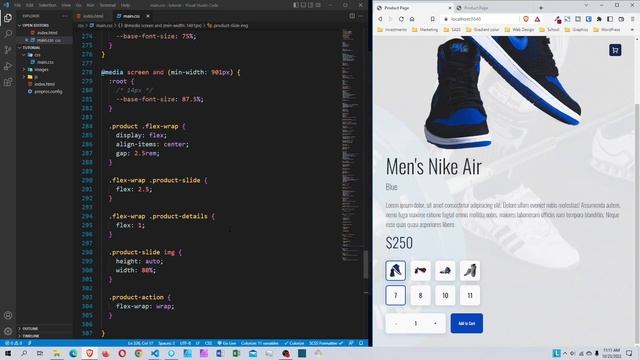Viewport: 640px width, 360px height.
Task: Close the main.css editor tab
Action: point(148,16)
